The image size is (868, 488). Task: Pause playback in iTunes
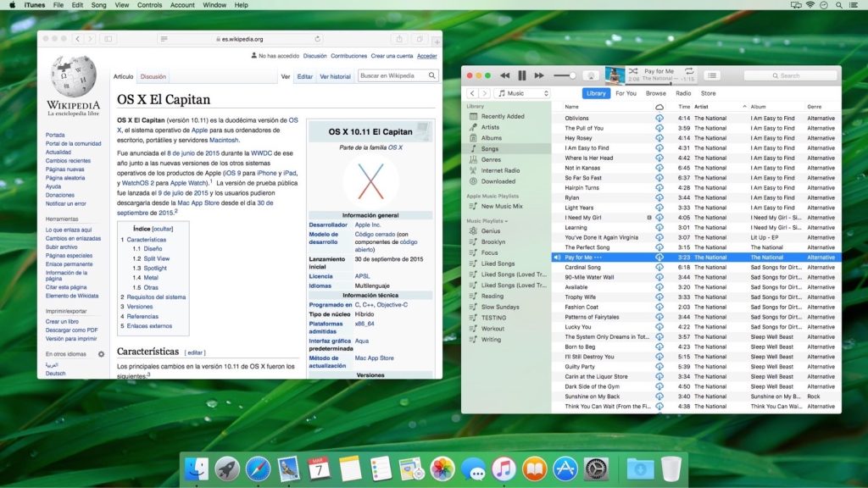521,75
